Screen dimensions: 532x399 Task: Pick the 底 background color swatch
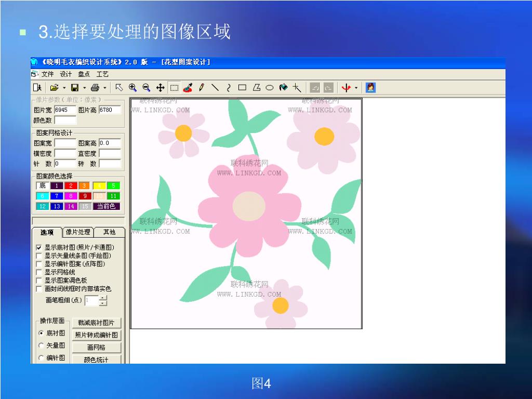(x=43, y=185)
